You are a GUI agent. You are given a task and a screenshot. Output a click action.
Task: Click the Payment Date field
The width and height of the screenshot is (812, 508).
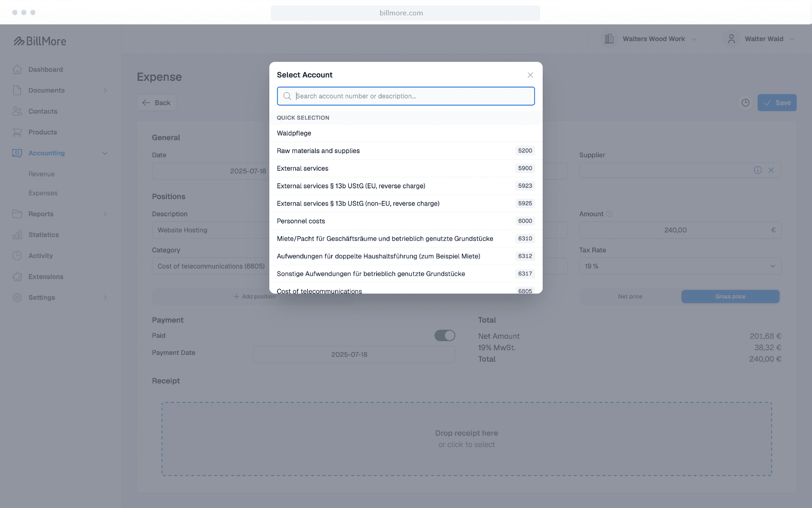[x=354, y=354]
